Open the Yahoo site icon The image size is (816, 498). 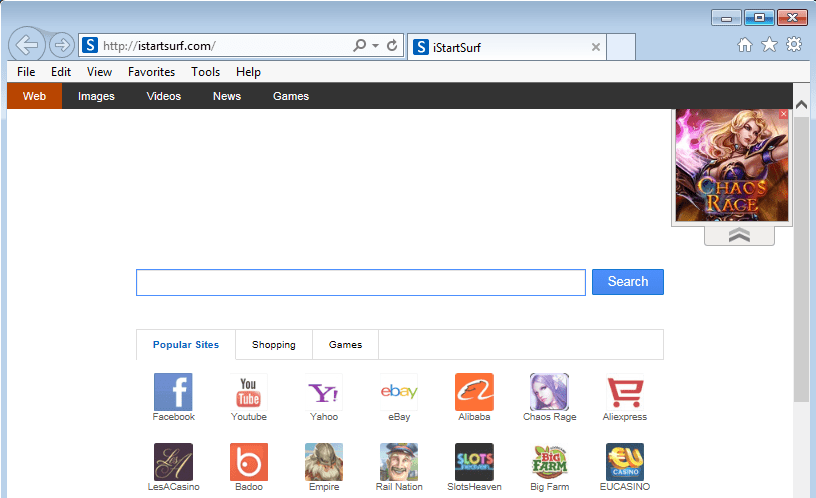click(324, 392)
